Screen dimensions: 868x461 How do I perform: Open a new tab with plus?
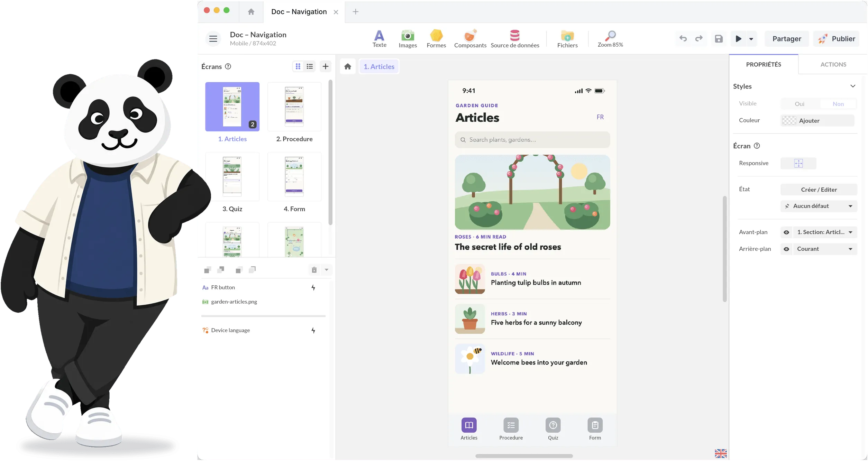click(x=355, y=12)
